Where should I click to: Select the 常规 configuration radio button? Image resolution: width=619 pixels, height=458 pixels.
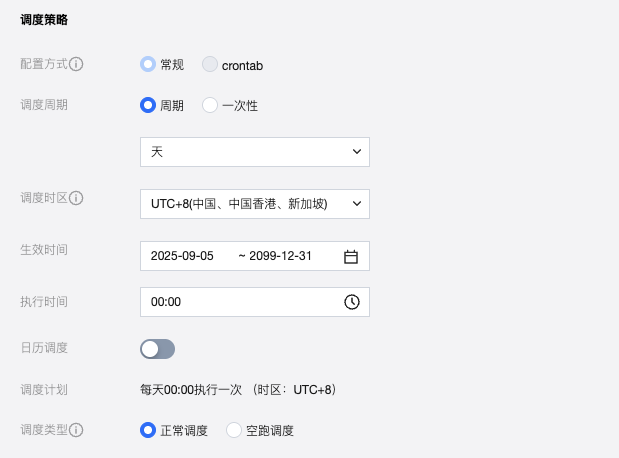click(x=148, y=64)
